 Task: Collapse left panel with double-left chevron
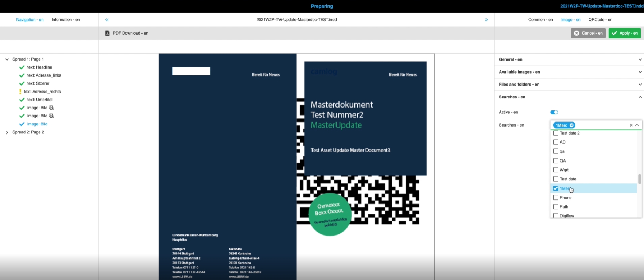coord(107,20)
